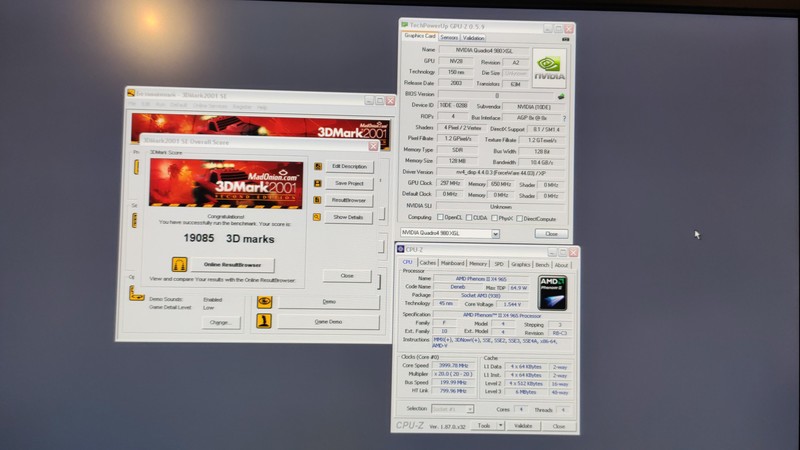800x450 pixels.
Task: Open the CPU-Z socket Selection dropdown
Action: point(469,409)
